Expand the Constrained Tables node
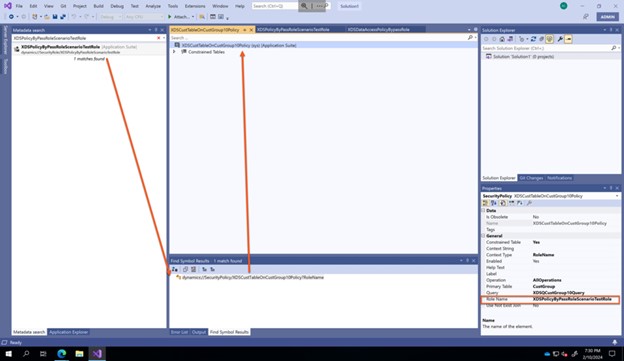Image resolution: width=624 pixels, height=361 pixels. [174, 52]
